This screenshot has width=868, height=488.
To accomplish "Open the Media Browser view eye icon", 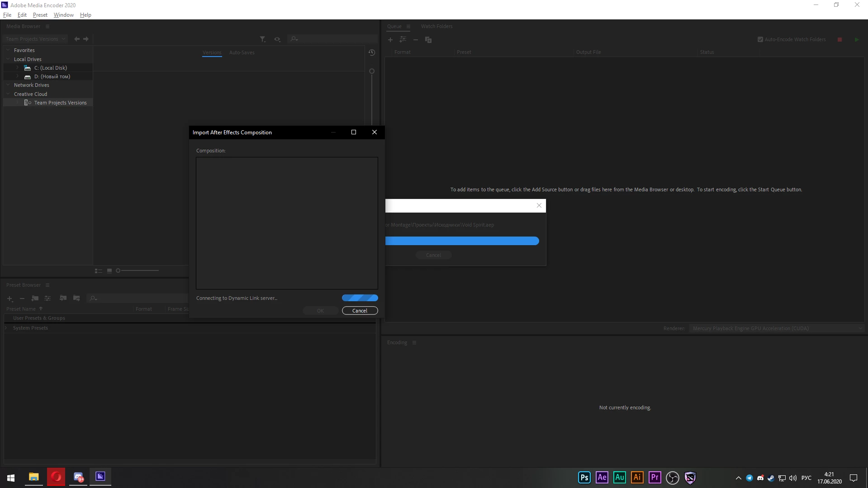I will pos(277,39).
